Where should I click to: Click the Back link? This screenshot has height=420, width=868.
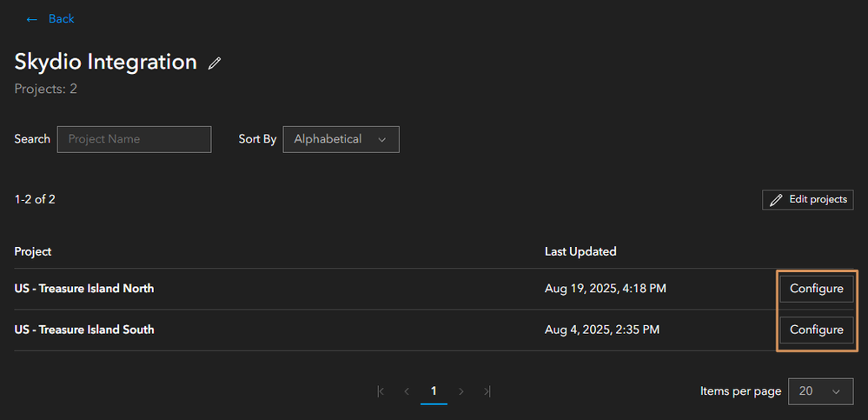coord(61,19)
